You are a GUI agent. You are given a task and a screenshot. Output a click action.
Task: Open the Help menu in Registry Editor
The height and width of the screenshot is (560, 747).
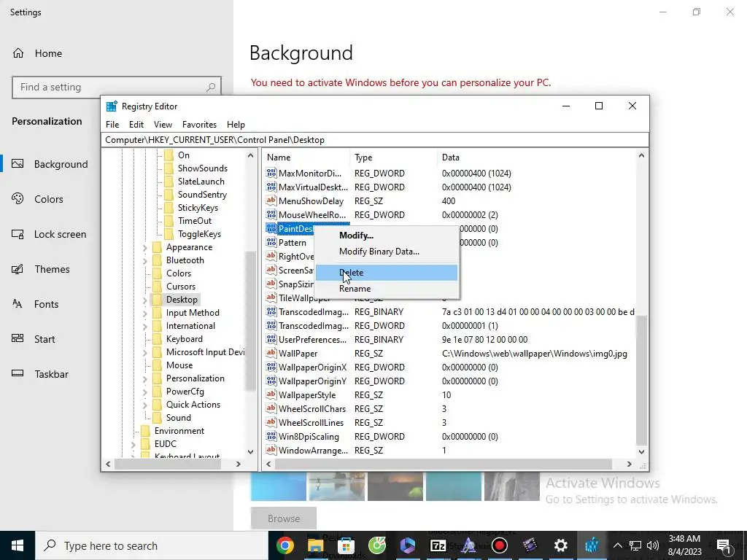pos(236,124)
